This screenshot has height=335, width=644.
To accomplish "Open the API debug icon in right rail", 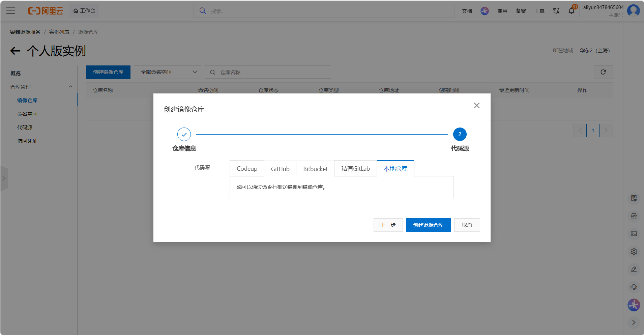I will pyautogui.click(x=634, y=216).
